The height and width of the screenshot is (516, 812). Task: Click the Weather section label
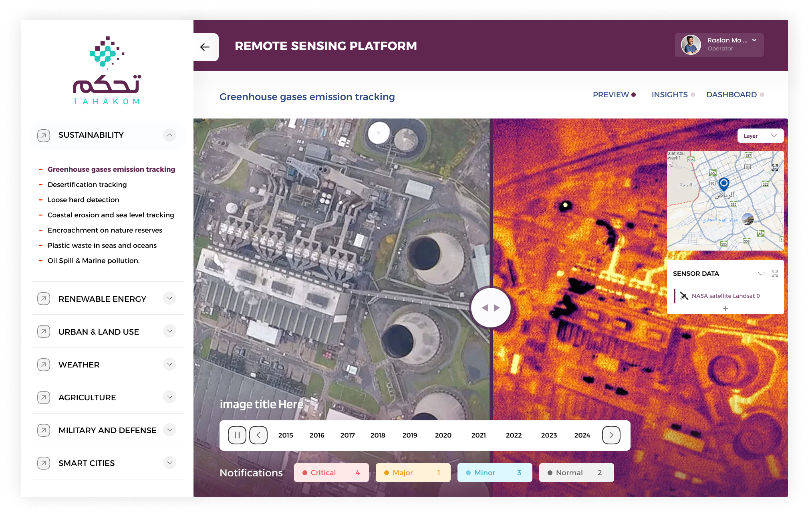coord(79,365)
